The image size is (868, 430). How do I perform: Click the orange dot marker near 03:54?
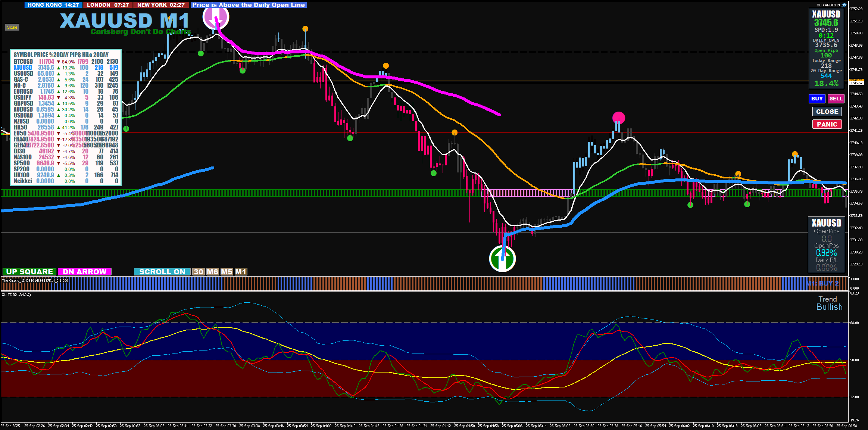[305, 29]
